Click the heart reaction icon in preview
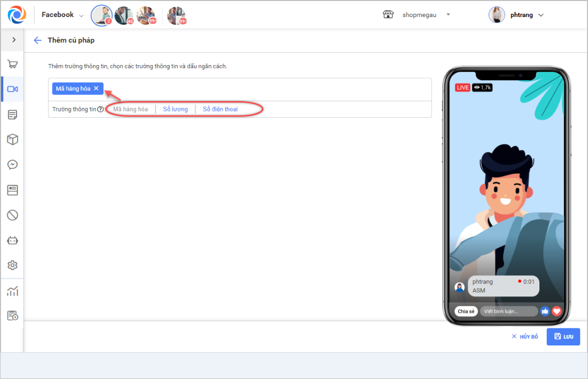Viewport: 588px width, 379px height. 556,311
